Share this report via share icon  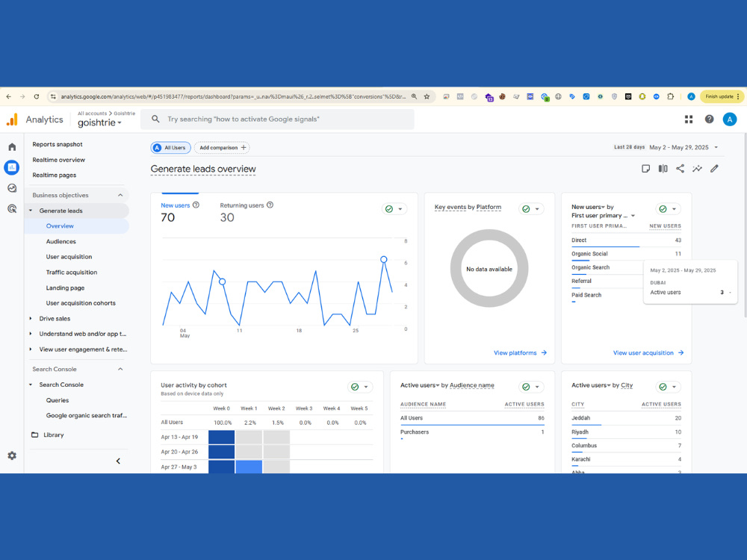(680, 169)
